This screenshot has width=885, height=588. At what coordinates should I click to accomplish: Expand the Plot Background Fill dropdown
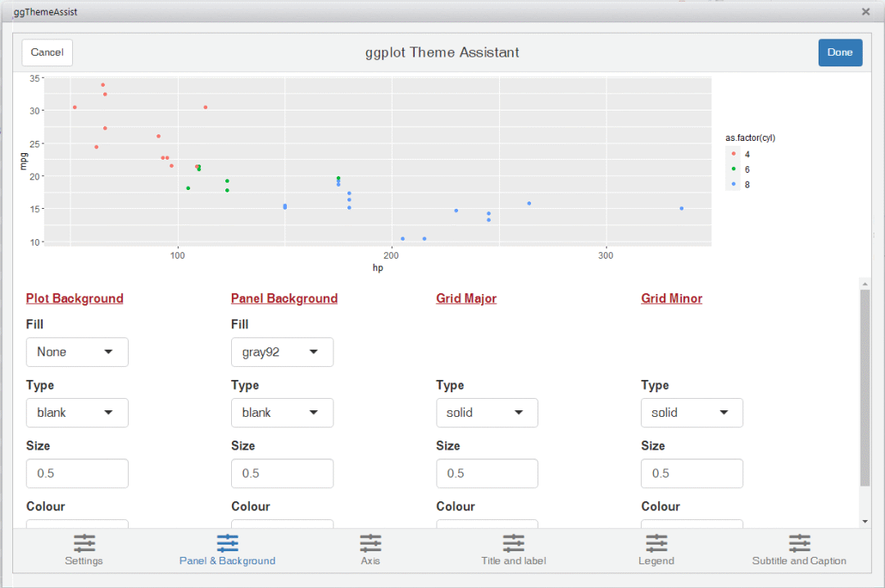click(x=77, y=352)
